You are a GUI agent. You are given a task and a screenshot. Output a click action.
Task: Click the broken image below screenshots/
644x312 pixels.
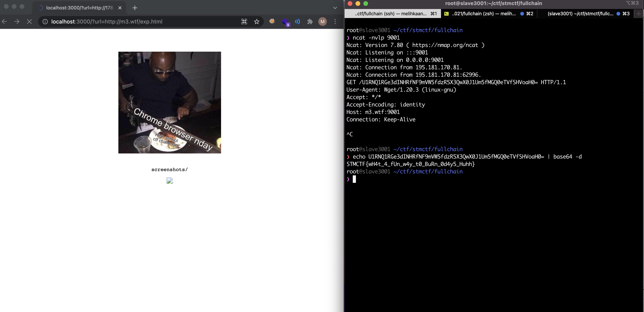coord(170,180)
